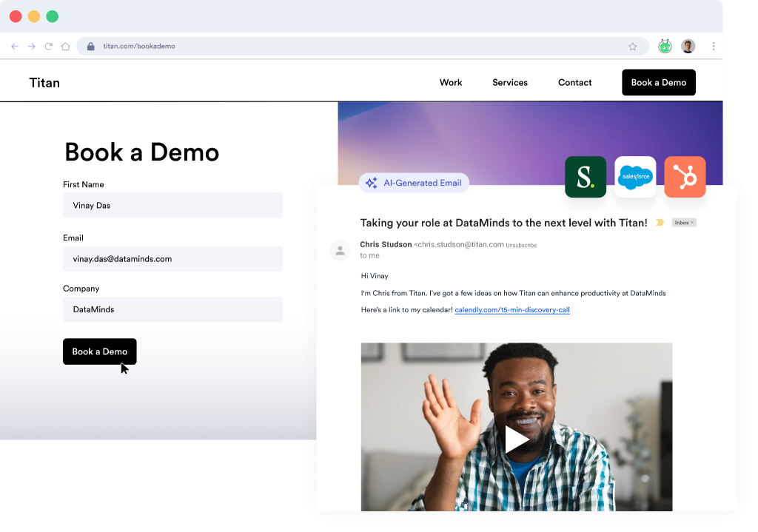Viewport: 758px width, 532px height.
Task: Click the home icon in the browser toolbar
Action: tap(65, 46)
